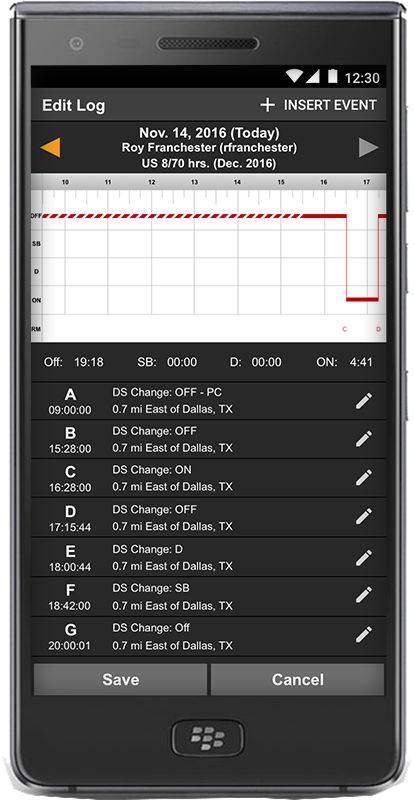Image resolution: width=414 pixels, height=800 pixels.
Task: Select the event D marker on the graph
Action: 378,330
